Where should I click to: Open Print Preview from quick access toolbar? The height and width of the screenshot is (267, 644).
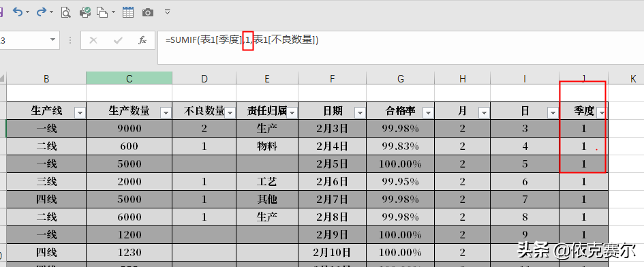[65, 12]
